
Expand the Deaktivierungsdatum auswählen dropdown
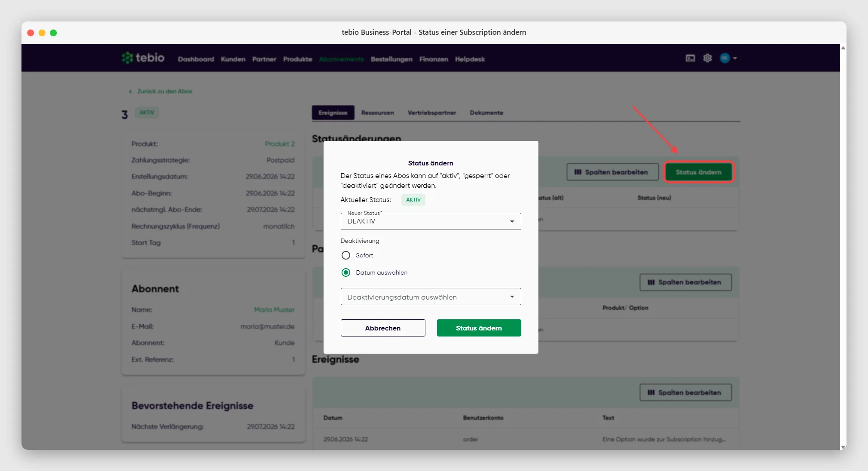(x=431, y=297)
